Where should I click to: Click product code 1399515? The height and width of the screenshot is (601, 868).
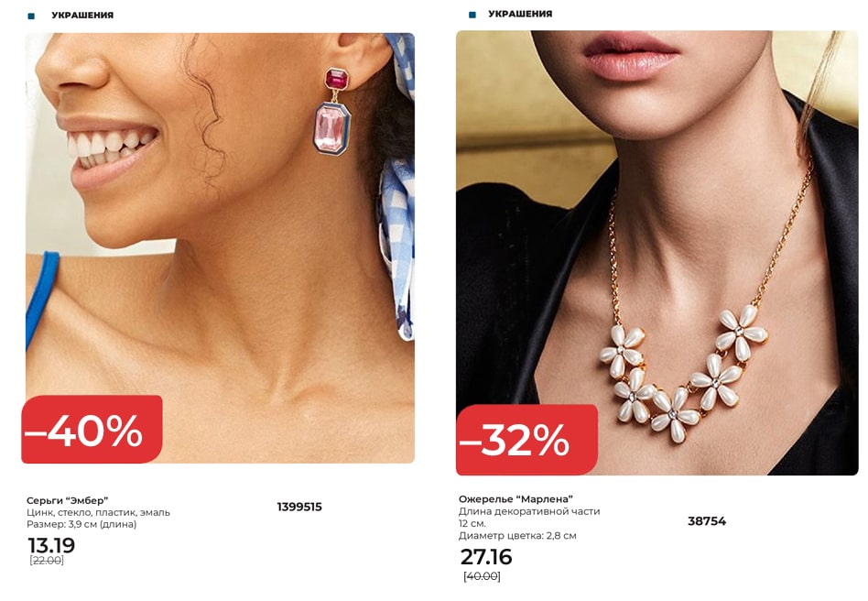[299, 507]
